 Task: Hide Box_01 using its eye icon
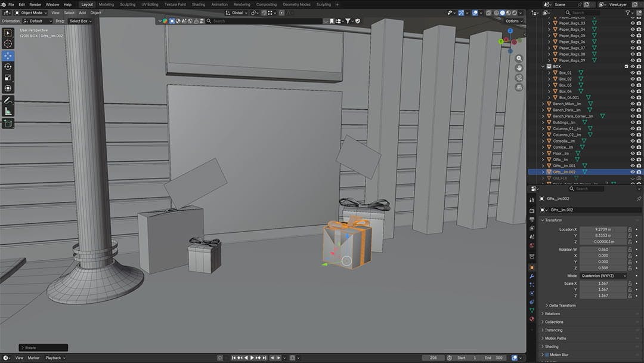click(x=633, y=73)
